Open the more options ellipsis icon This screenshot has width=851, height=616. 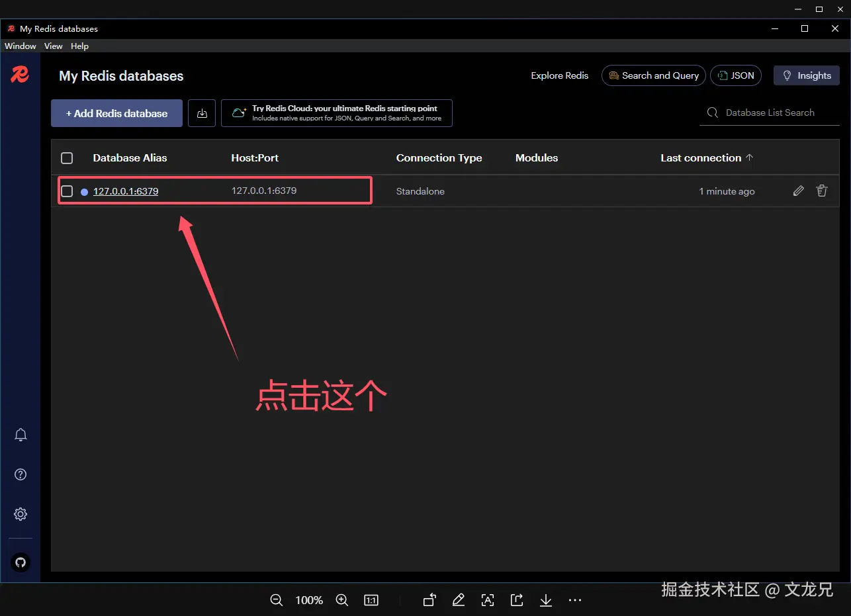(575, 600)
